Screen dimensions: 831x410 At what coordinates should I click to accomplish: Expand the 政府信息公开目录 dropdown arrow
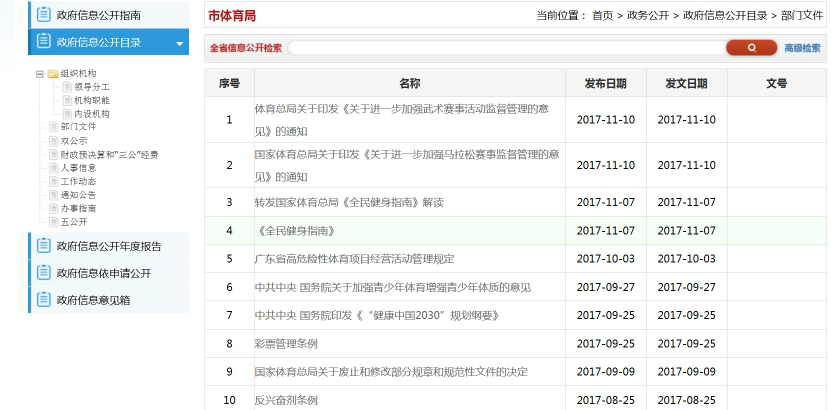click(x=179, y=44)
